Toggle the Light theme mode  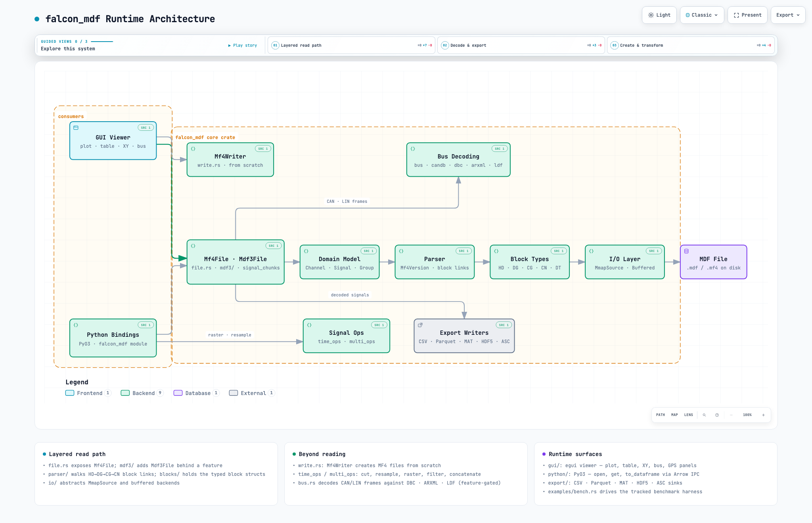coord(659,15)
